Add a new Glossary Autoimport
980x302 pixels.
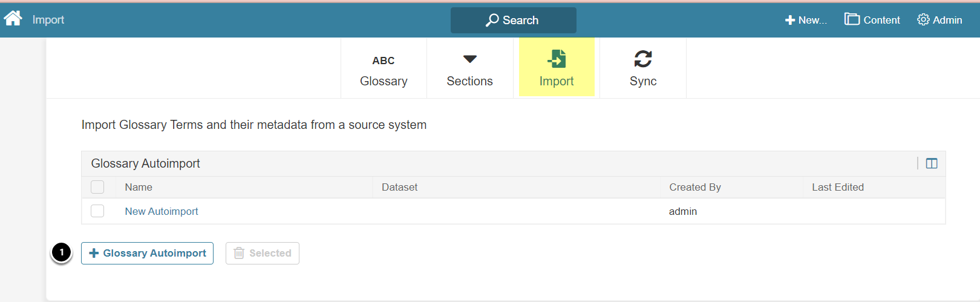pyautogui.click(x=148, y=253)
